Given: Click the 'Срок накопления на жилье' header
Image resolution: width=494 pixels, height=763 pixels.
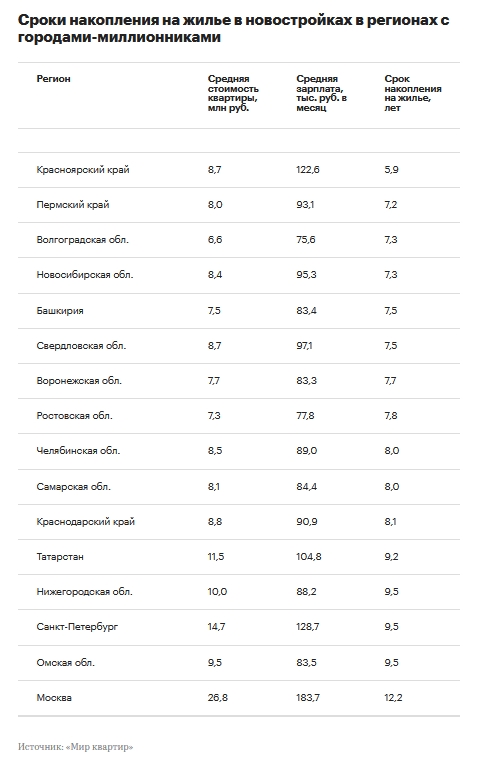Looking at the screenshot, I should pos(413,93).
